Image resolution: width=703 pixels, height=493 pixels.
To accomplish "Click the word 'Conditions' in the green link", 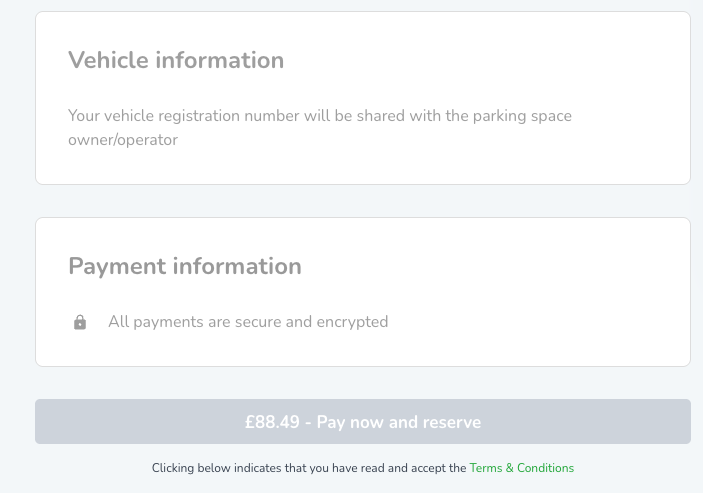I will [545, 468].
